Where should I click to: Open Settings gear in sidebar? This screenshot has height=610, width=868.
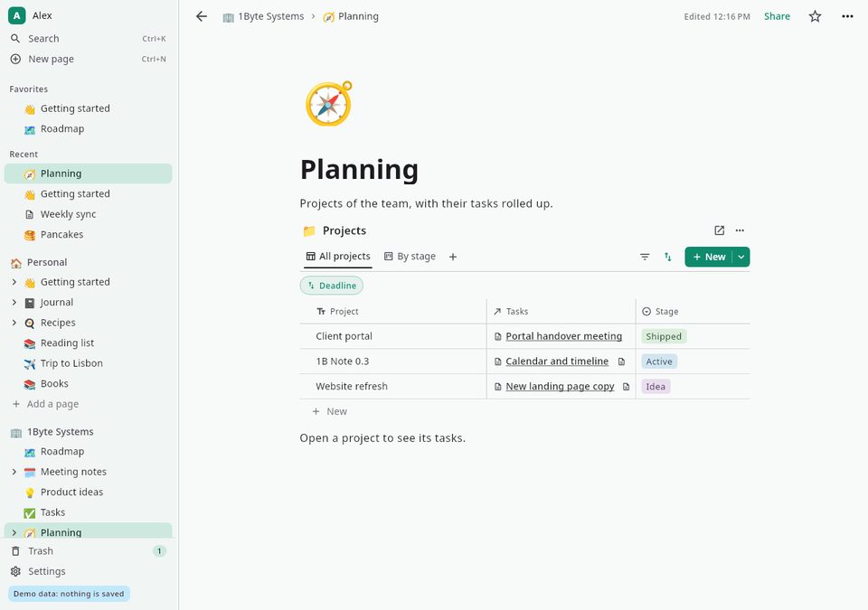15,571
